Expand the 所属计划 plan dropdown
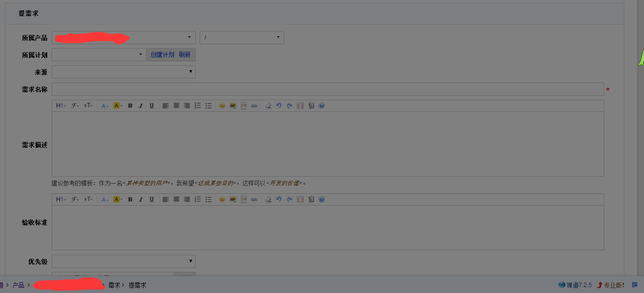Image resolution: width=644 pixels, height=293 pixels. coord(99,54)
